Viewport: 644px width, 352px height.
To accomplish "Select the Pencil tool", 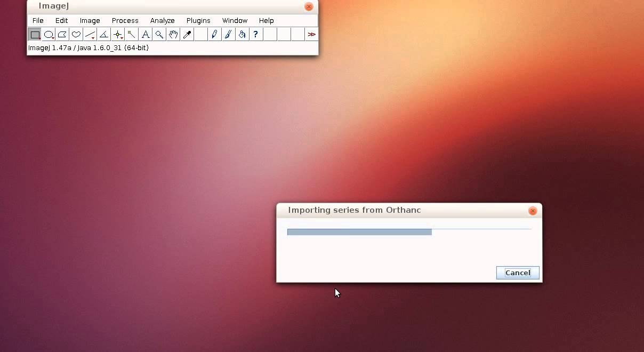I will click(x=214, y=35).
